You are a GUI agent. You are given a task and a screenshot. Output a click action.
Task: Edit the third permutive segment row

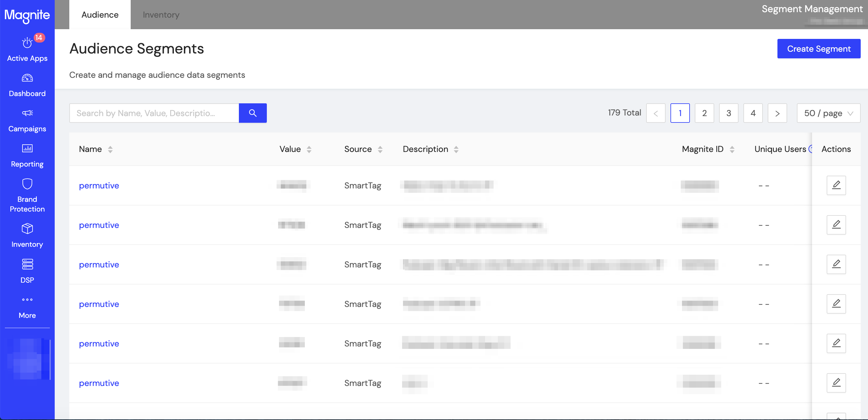point(836,264)
